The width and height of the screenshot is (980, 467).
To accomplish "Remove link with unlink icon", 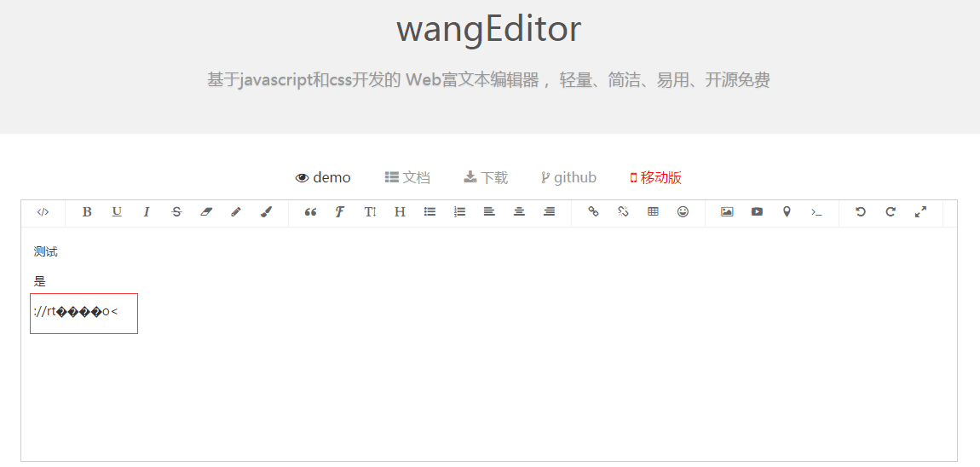I will (623, 212).
